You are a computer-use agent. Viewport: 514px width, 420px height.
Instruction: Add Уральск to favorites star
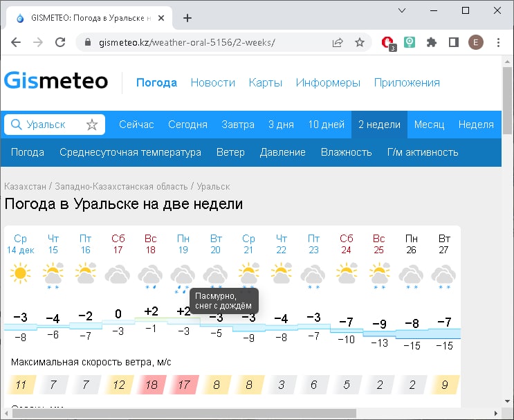pos(92,125)
